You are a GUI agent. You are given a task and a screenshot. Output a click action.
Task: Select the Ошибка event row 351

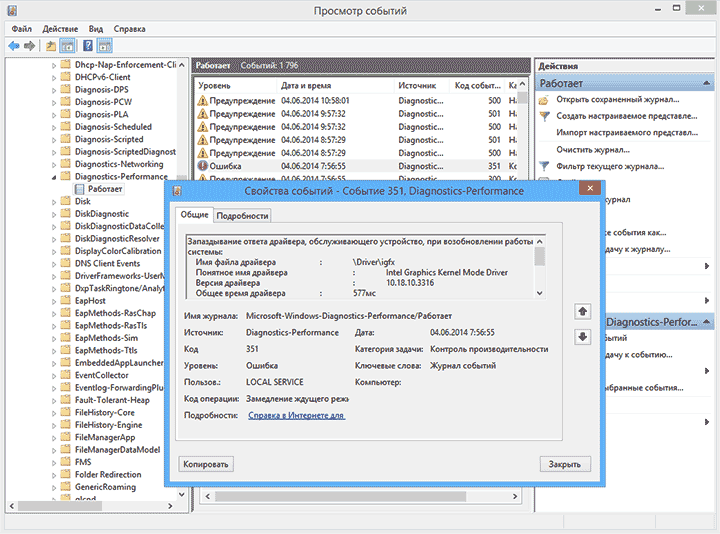click(357, 166)
